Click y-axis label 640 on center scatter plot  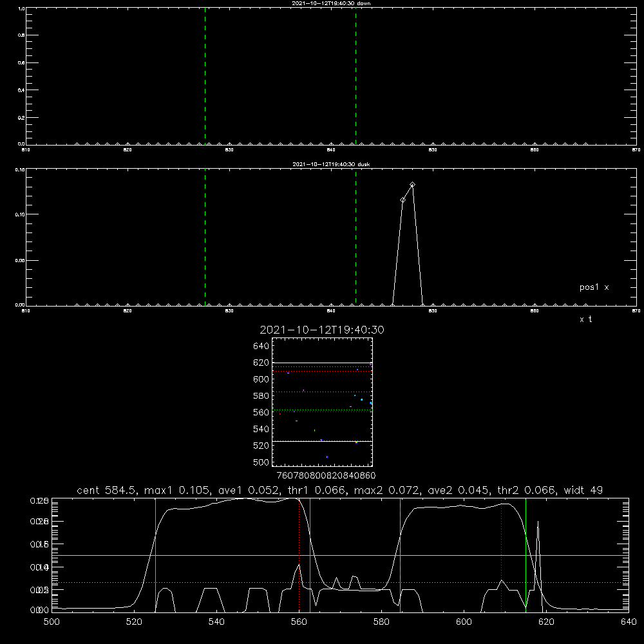click(x=261, y=346)
